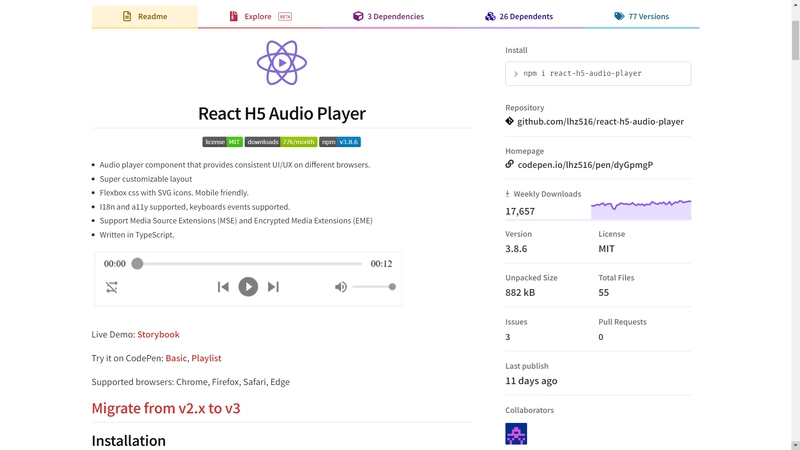Image resolution: width=800 pixels, height=450 pixels.
Task: Open the codepen.io homepage link
Action: 585,165
